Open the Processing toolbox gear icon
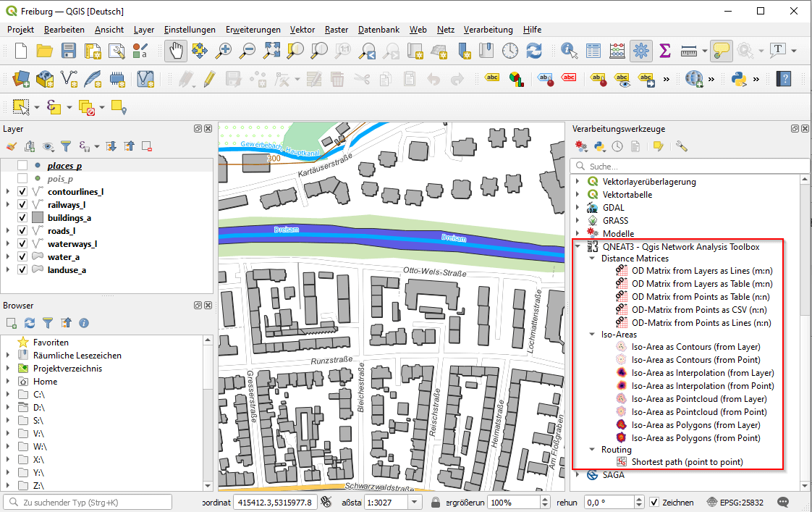The height and width of the screenshot is (512, 812). tap(640, 51)
